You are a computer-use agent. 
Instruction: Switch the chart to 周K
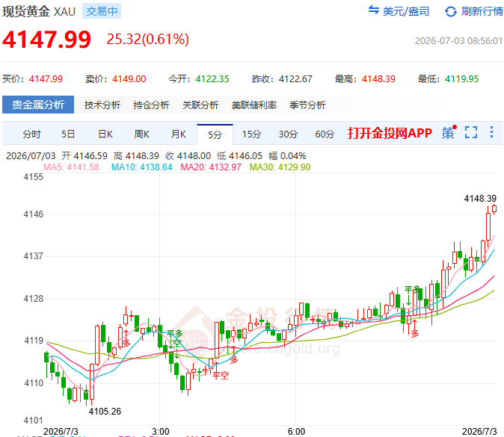pyautogui.click(x=142, y=134)
